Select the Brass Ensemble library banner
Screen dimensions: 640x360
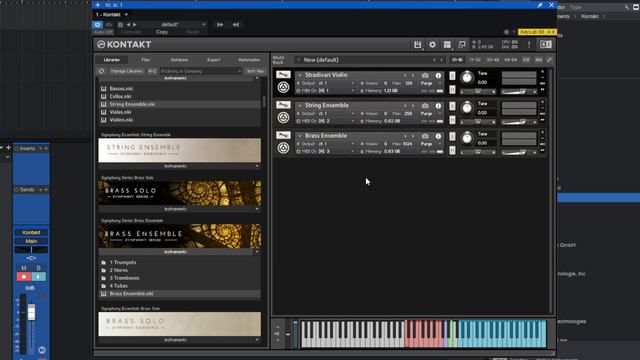click(180, 236)
